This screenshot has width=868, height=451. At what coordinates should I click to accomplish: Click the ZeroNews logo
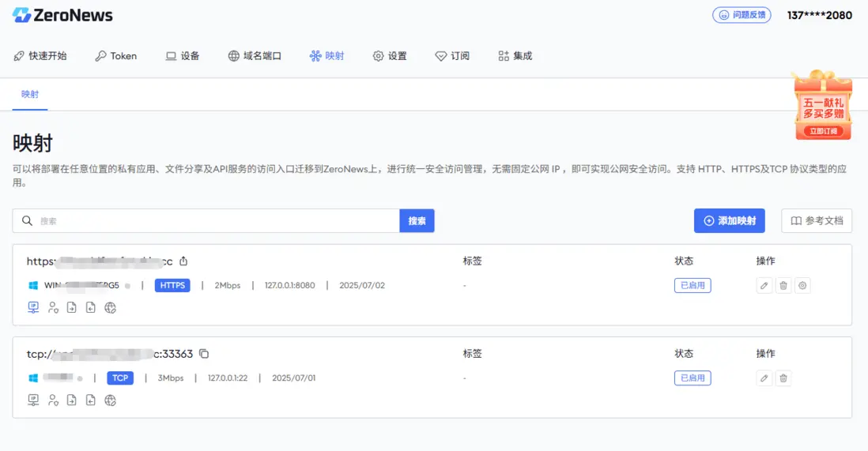click(x=62, y=15)
